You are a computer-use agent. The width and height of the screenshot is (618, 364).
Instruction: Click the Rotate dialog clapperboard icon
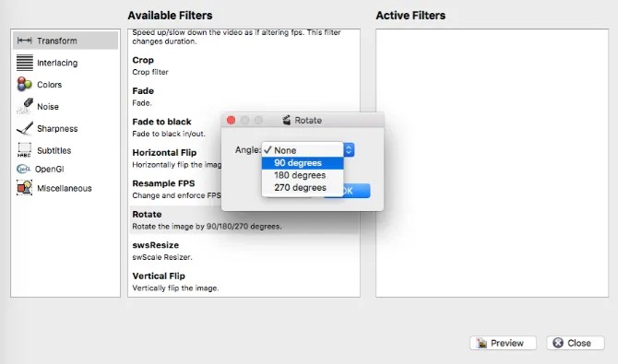[287, 120]
